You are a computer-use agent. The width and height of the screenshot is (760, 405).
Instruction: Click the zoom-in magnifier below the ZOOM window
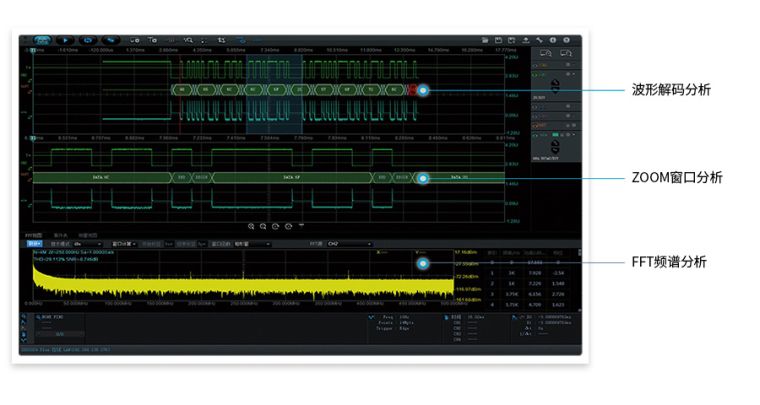tap(251, 227)
